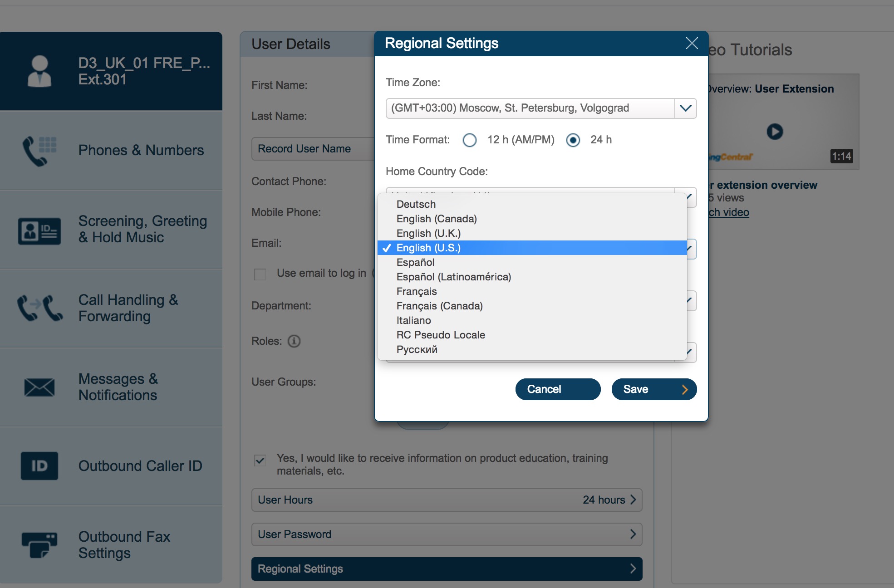Click the Outbound Fax Settings printer icon
The image size is (894, 588).
[x=39, y=545]
